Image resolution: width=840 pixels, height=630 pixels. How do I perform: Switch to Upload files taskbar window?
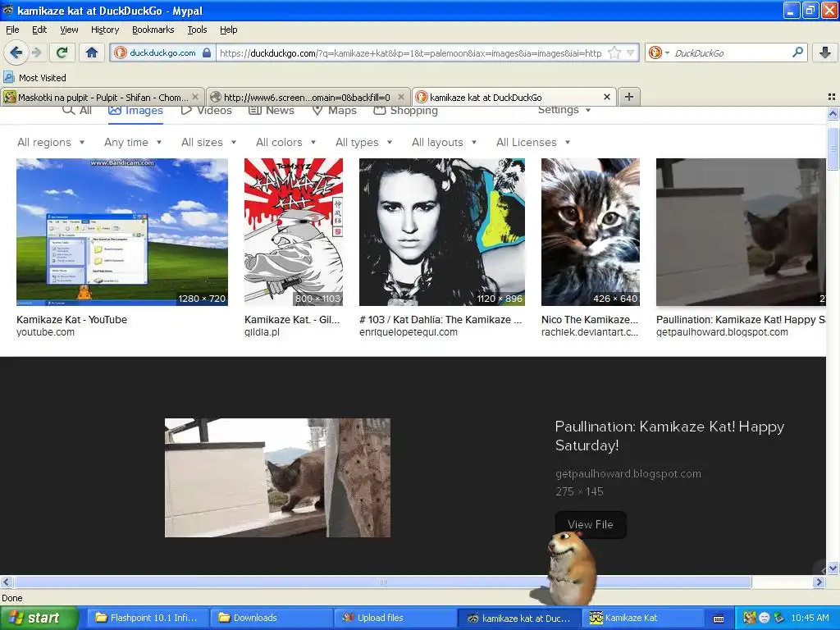pos(395,618)
